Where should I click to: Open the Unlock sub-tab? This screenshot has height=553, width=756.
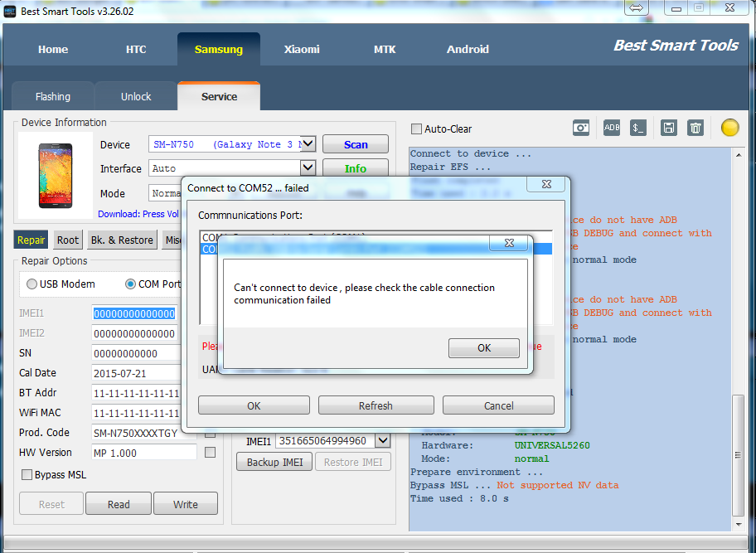click(136, 96)
